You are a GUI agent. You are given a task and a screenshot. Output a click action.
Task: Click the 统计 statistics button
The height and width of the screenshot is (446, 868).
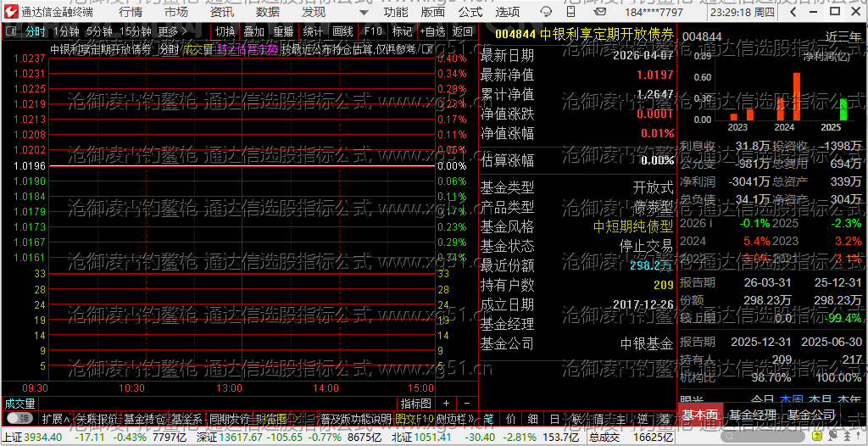(314, 31)
